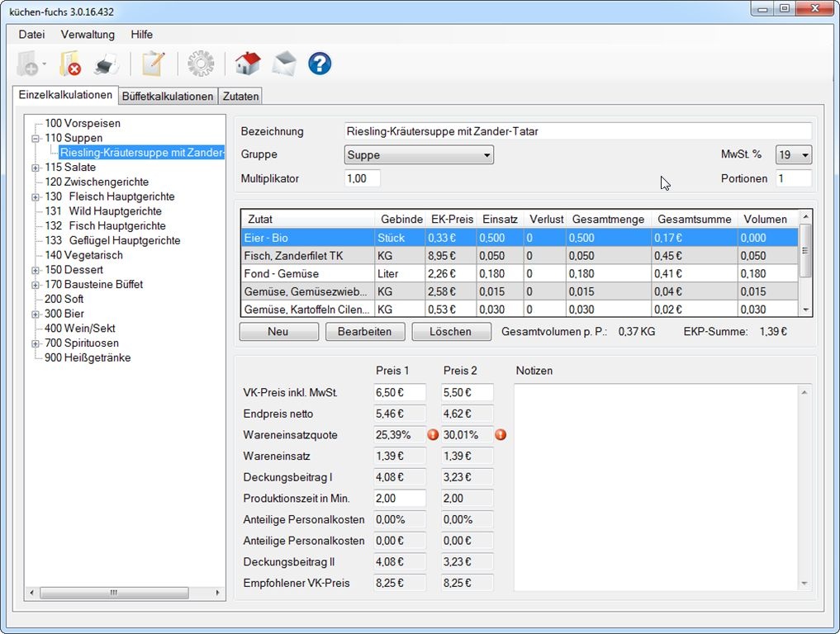The width and height of the screenshot is (840, 634).
Task: Click the Neu button
Action: coord(278,332)
